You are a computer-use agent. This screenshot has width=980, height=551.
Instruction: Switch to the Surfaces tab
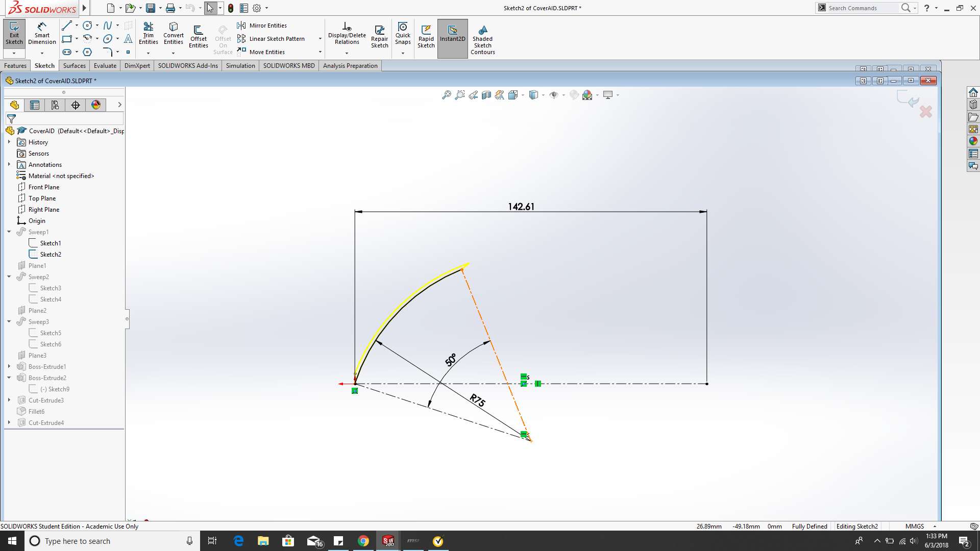point(75,66)
